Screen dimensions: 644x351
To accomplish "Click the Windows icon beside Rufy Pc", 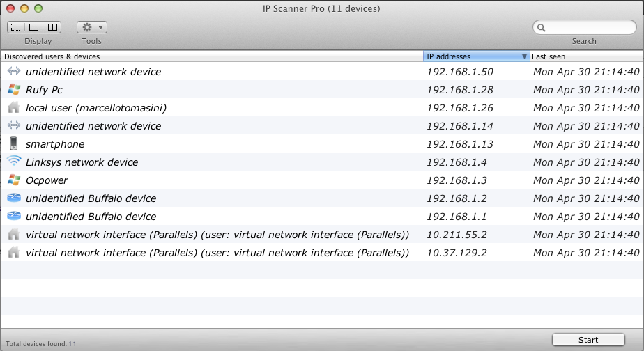I will tap(13, 90).
